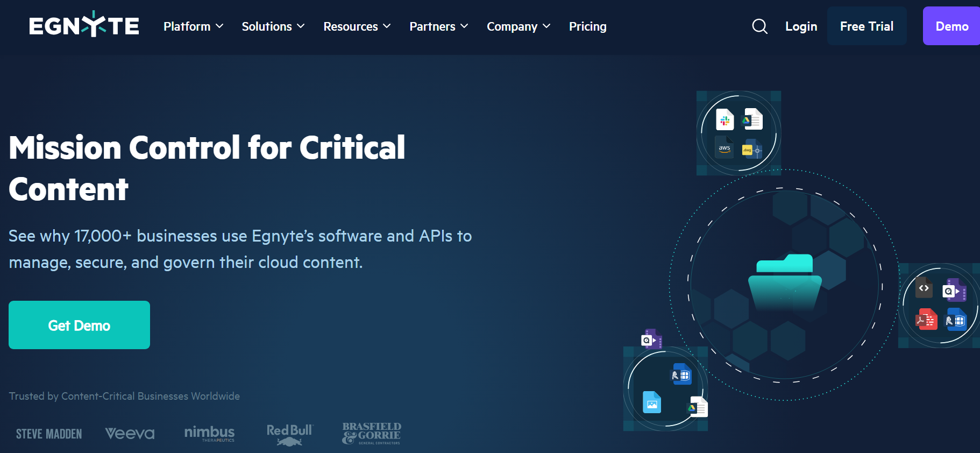Image resolution: width=980 pixels, height=453 pixels.
Task: Open the search magnifier icon
Action: pyautogui.click(x=759, y=26)
